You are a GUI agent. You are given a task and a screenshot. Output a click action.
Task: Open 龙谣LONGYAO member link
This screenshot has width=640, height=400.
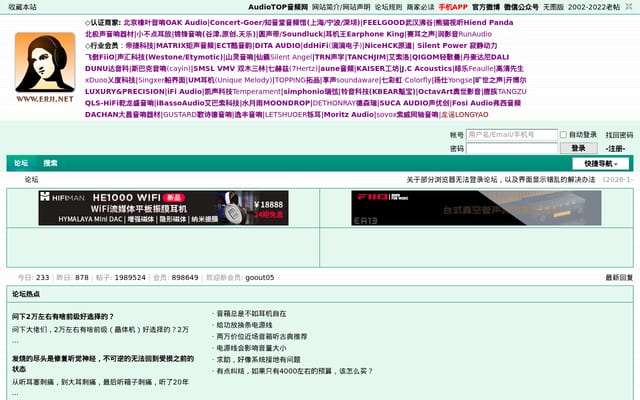464,115
